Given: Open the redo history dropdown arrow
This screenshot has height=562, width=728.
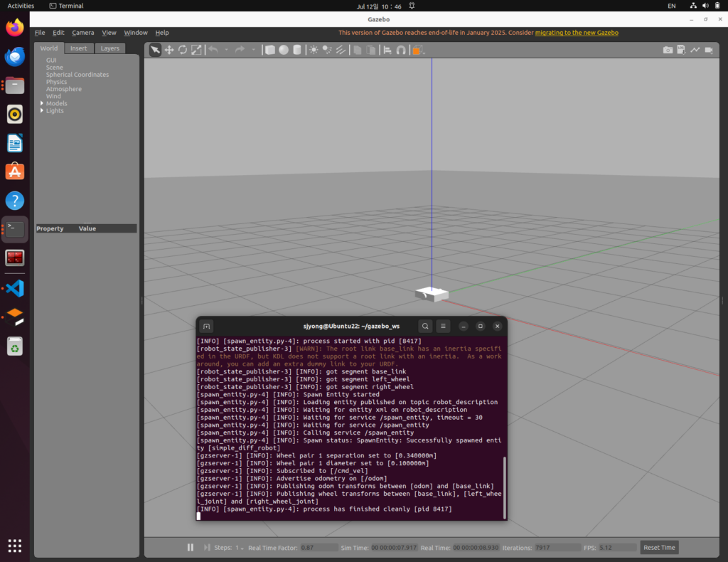Looking at the screenshot, I should 253,50.
